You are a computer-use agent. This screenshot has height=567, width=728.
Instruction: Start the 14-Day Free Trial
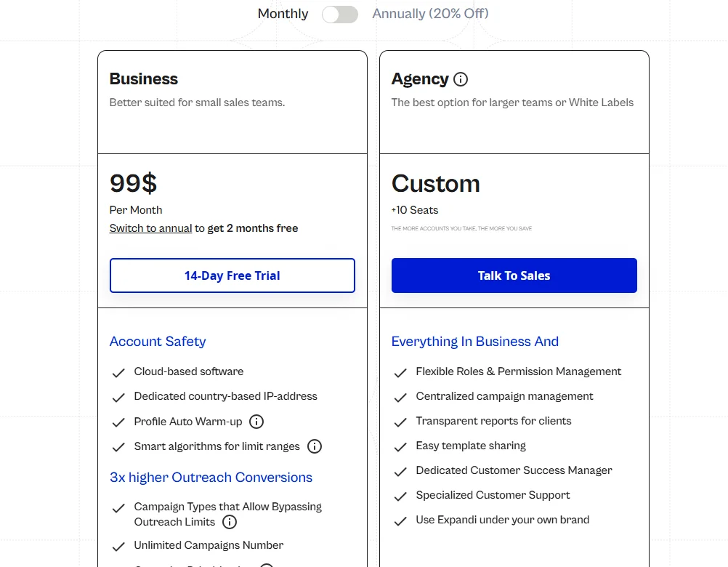(232, 276)
